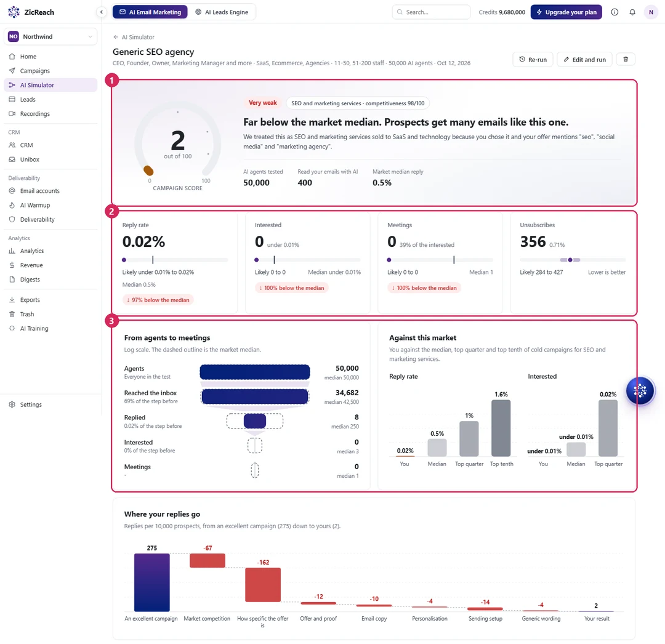The width and height of the screenshot is (665, 644).
Task: Open the AI Warmup flame icon
Action: 12,205
